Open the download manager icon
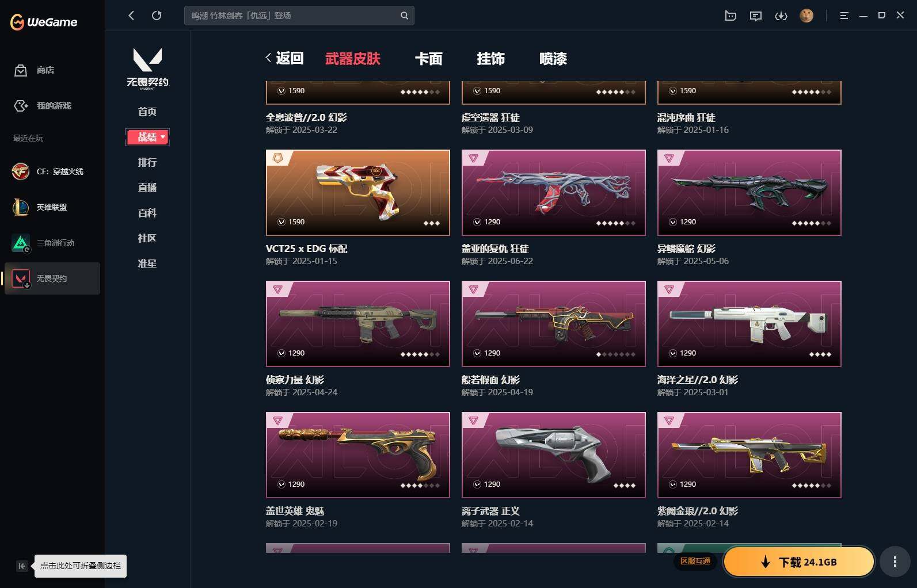 coord(781,16)
